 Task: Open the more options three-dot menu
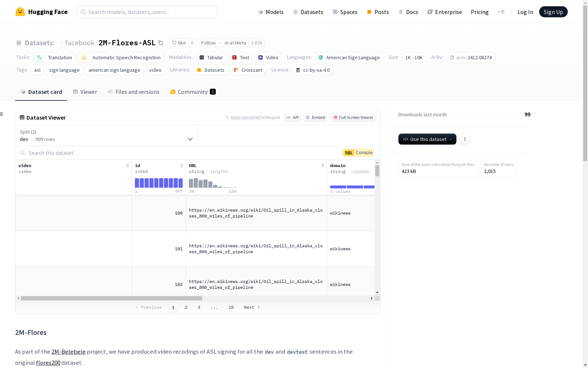click(x=465, y=139)
